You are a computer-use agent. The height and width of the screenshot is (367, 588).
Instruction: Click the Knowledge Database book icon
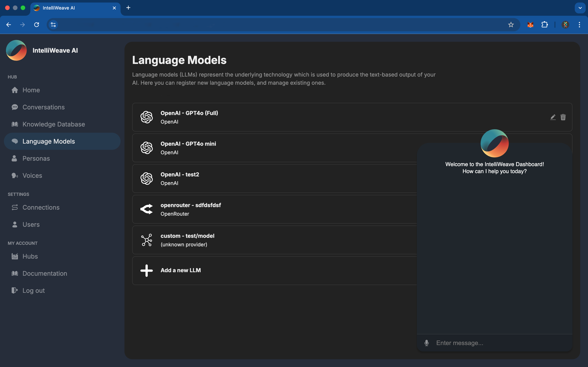click(15, 124)
